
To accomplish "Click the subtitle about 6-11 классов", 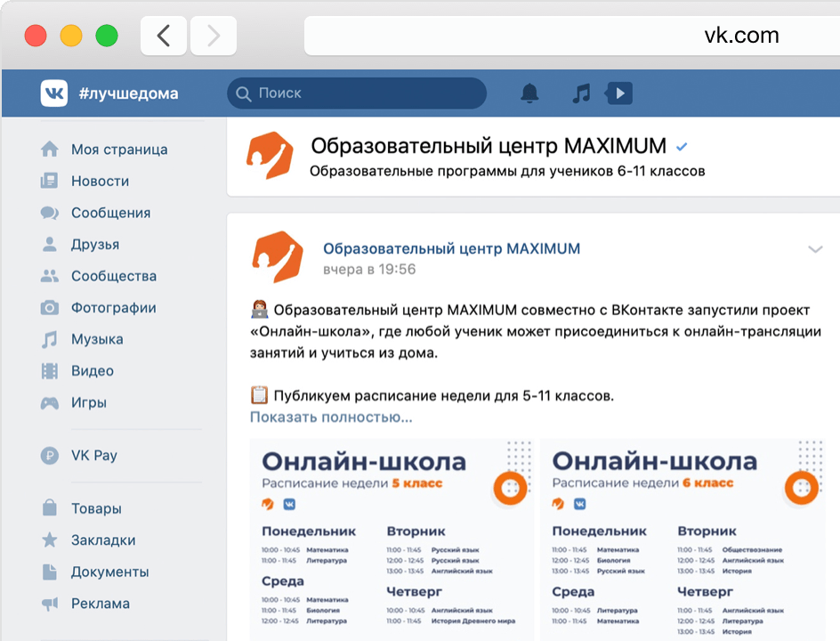I will pos(507,171).
